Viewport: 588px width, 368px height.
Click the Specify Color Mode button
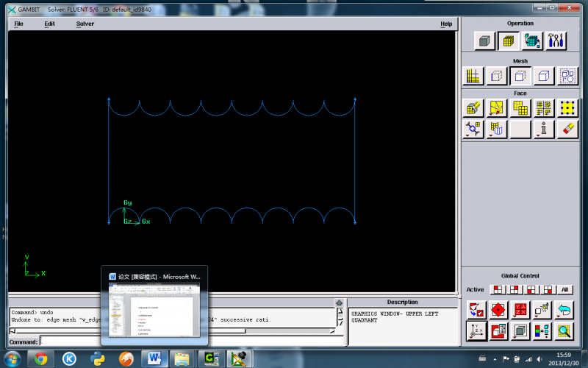point(542,331)
